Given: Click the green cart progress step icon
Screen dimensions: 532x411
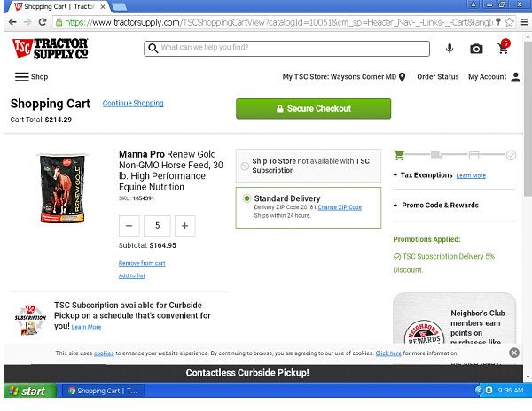Looking at the screenshot, I should coord(399,155).
